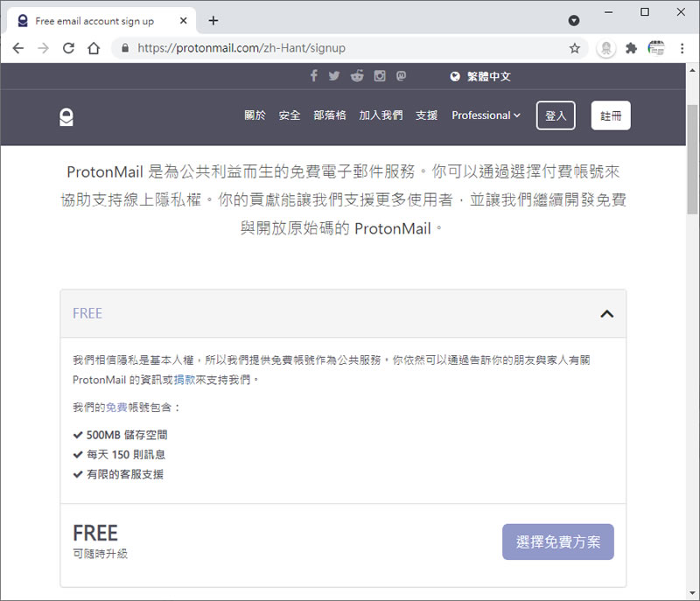Open the 部落格 menu item
Screen dimensions: 700x601
330,115
